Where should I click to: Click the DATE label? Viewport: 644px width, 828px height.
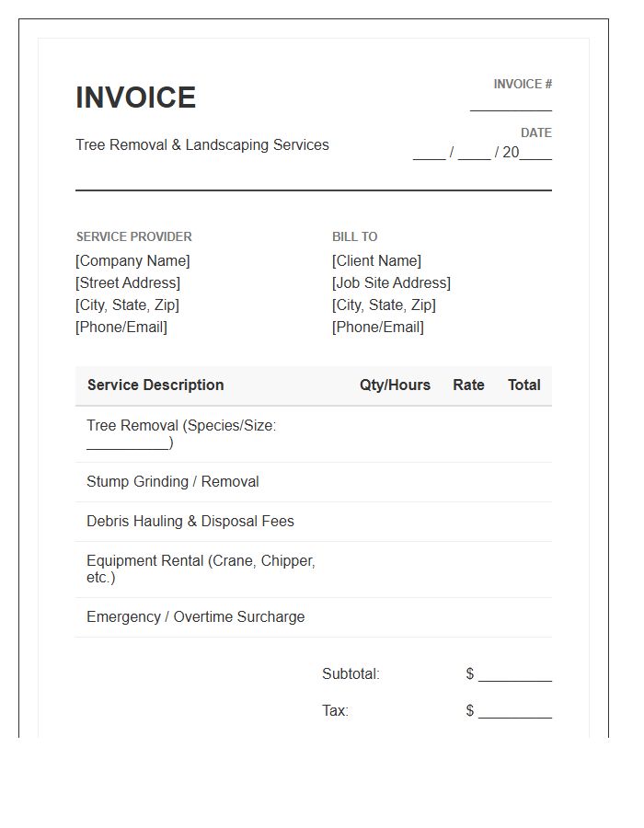536,132
